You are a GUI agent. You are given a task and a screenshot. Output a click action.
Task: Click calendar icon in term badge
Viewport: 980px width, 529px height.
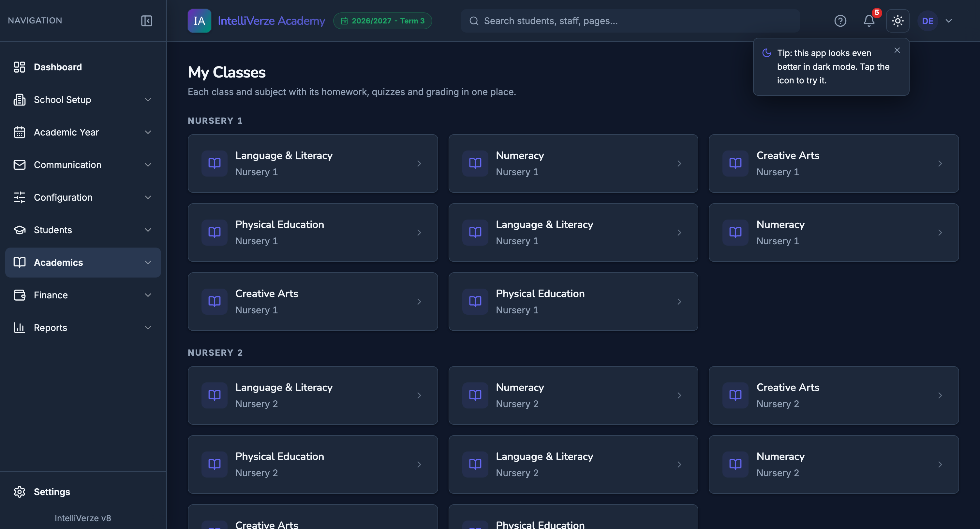click(x=344, y=21)
